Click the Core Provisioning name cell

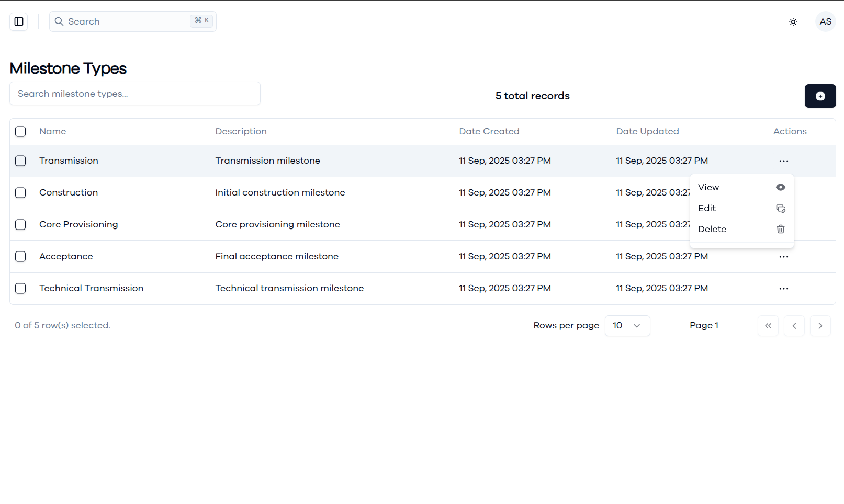tap(78, 225)
